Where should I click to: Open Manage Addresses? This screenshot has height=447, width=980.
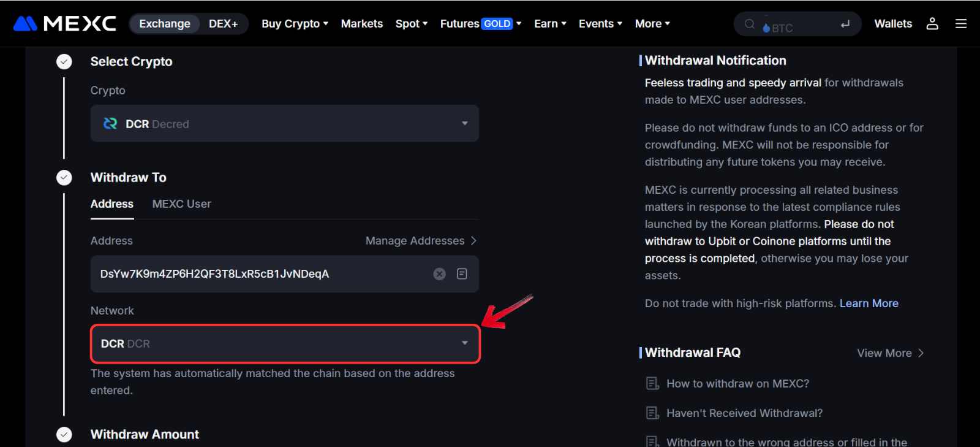point(421,241)
